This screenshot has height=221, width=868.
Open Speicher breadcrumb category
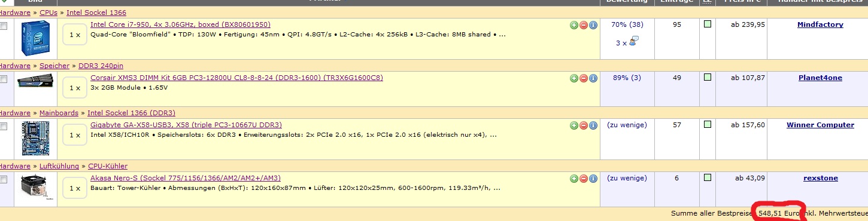click(x=54, y=66)
